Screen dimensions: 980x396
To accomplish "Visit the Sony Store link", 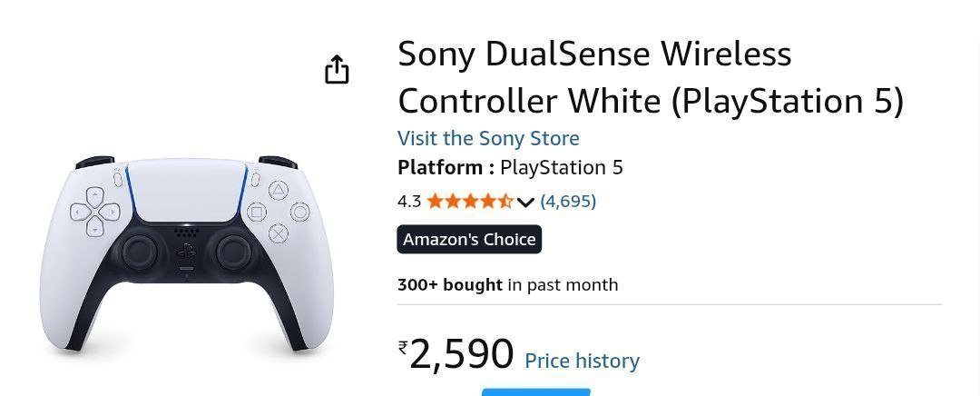I will point(488,138).
